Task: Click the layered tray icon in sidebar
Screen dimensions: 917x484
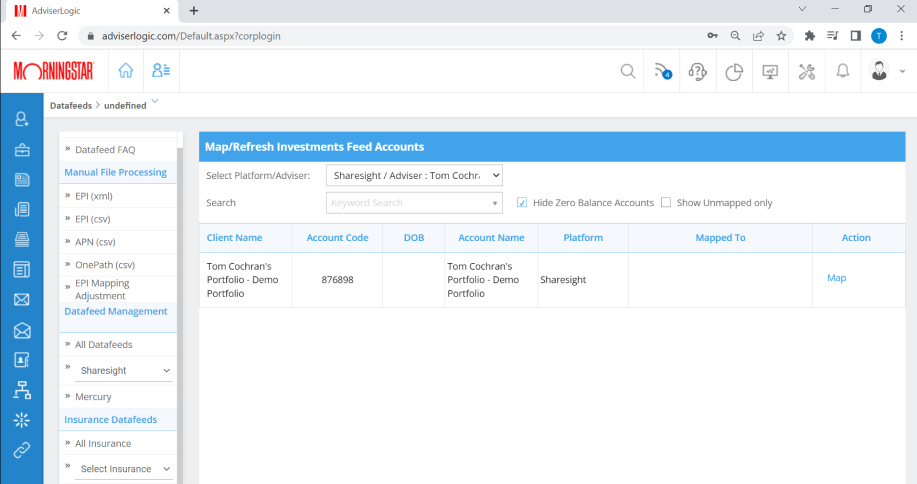Action: (x=22, y=239)
